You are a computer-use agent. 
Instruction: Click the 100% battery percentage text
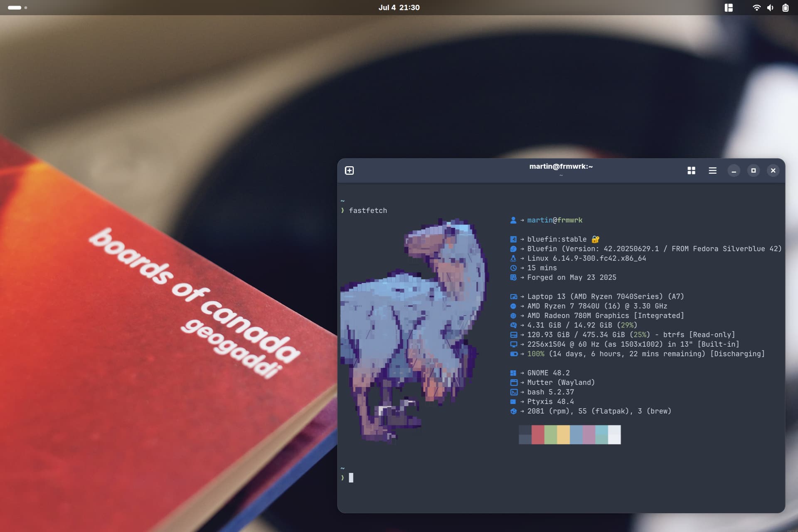[x=536, y=354]
